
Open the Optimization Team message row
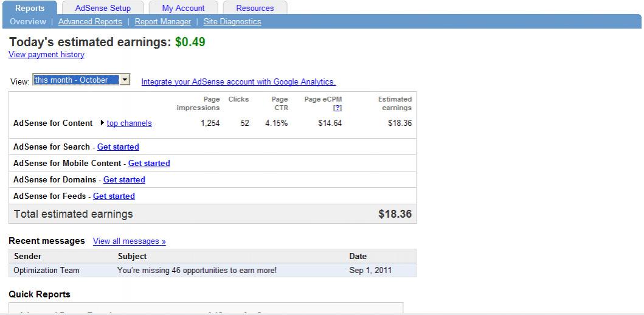click(x=196, y=270)
